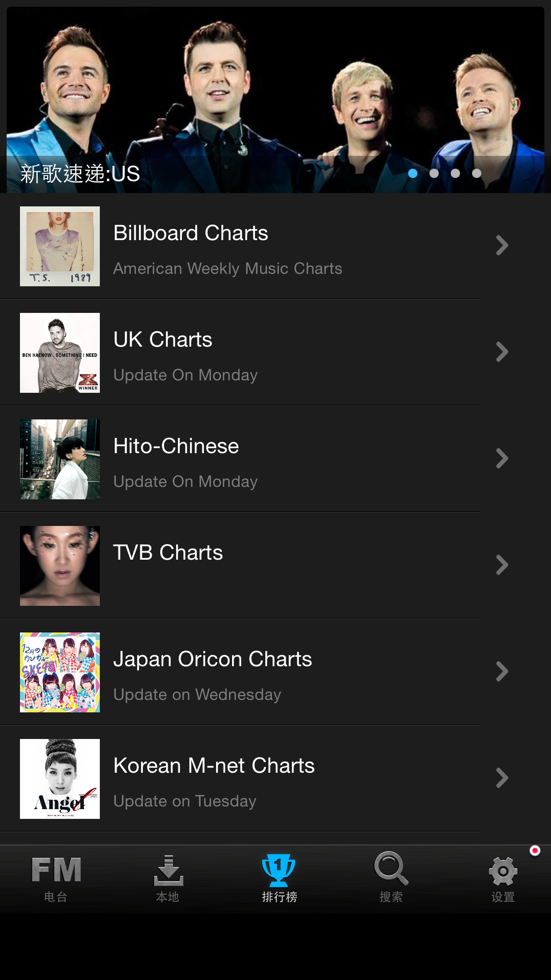Expand the Billboard Charts chevron

point(502,245)
